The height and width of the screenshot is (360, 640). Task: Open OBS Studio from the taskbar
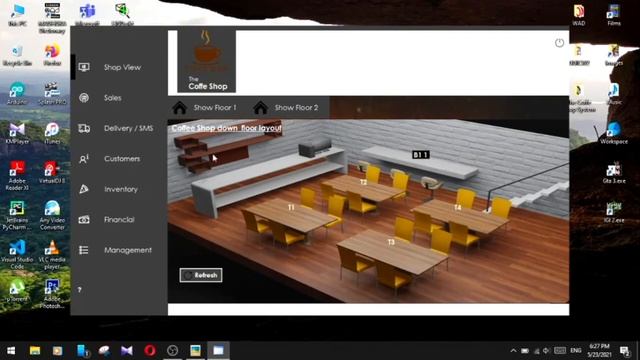(173, 351)
